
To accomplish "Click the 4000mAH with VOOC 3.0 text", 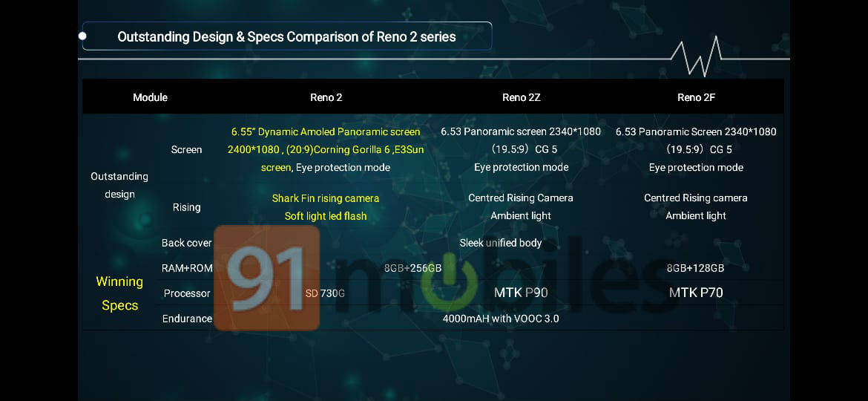I will pyautogui.click(x=500, y=319).
